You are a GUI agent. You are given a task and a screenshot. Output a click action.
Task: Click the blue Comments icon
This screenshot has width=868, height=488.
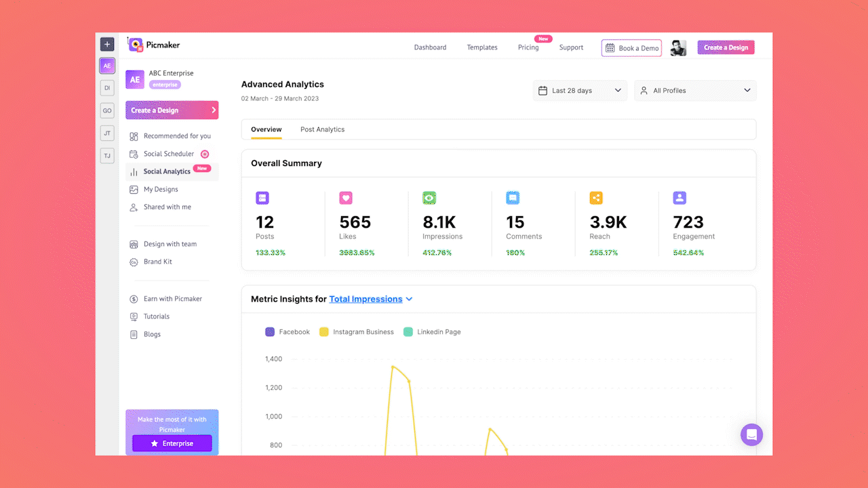(x=513, y=198)
